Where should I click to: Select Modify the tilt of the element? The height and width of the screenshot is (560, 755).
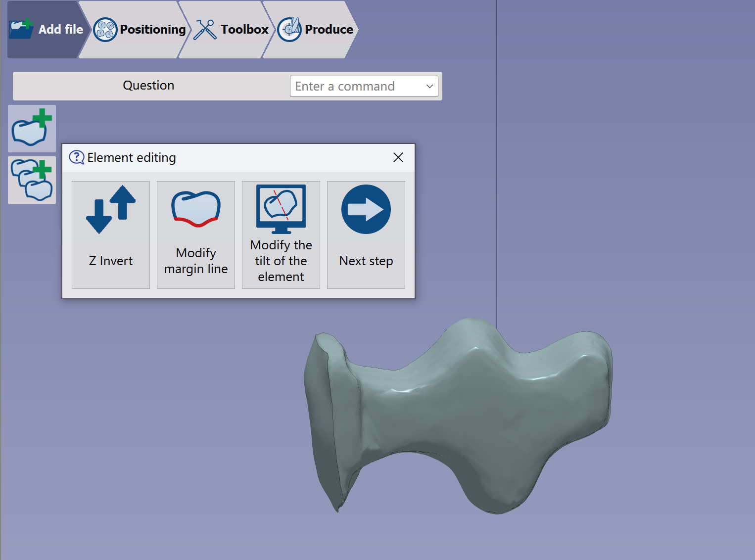coord(281,235)
